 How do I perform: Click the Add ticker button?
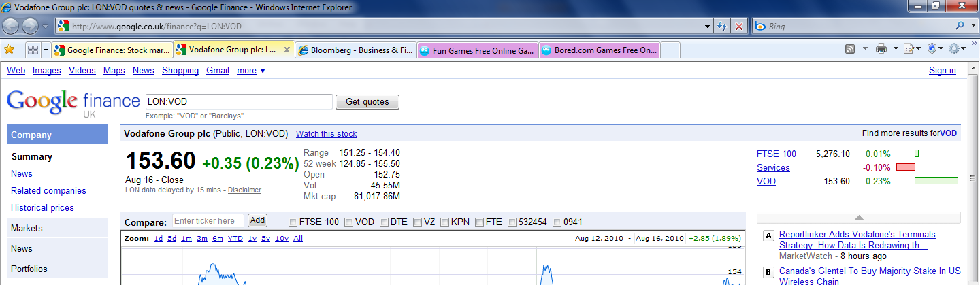pos(257,220)
